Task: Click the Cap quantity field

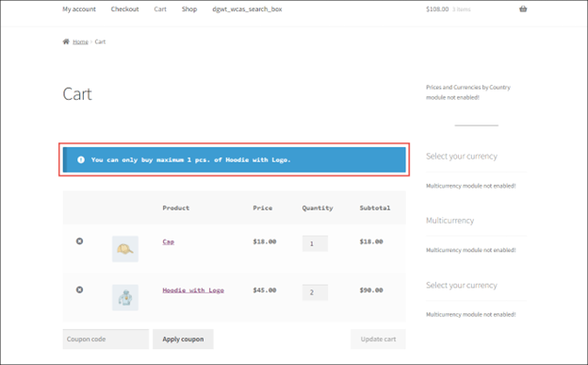Action: [x=315, y=243]
